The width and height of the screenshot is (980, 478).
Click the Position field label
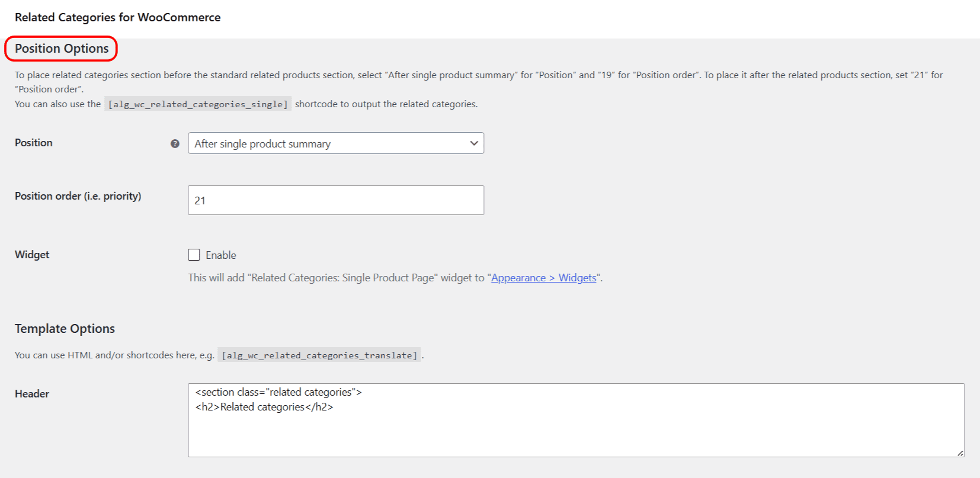[34, 143]
